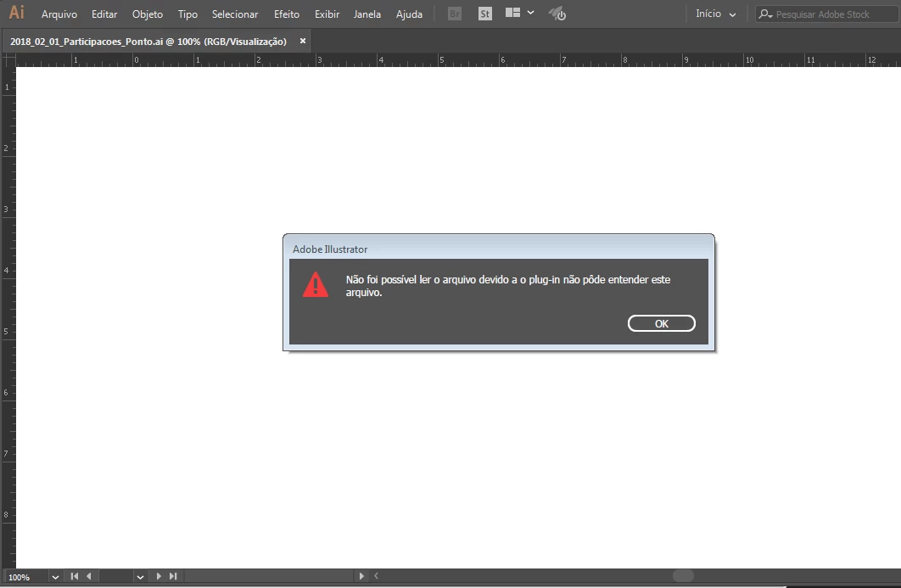
Task: Open the Objeto menu
Action: pyautogui.click(x=147, y=14)
